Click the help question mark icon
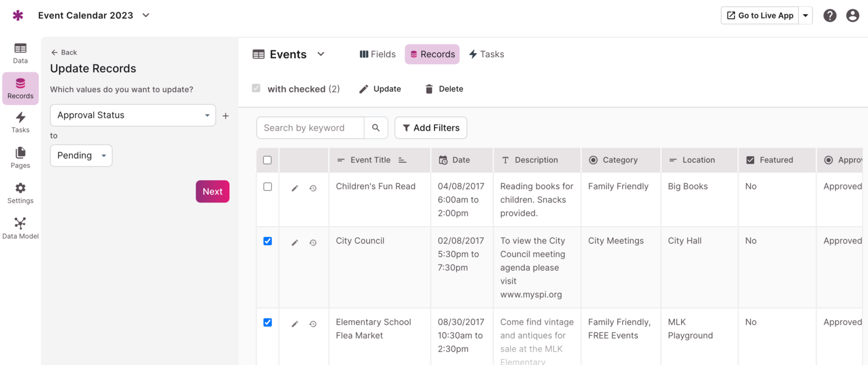 point(830,16)
